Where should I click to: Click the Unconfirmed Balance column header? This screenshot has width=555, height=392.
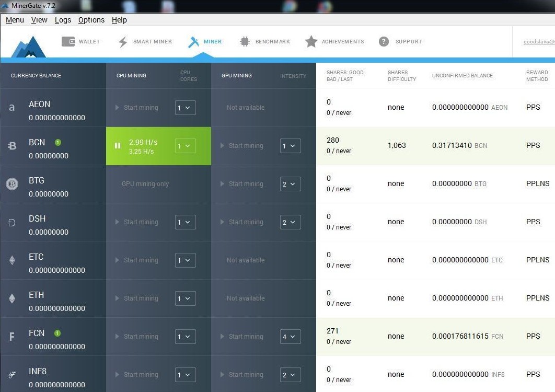462,75
